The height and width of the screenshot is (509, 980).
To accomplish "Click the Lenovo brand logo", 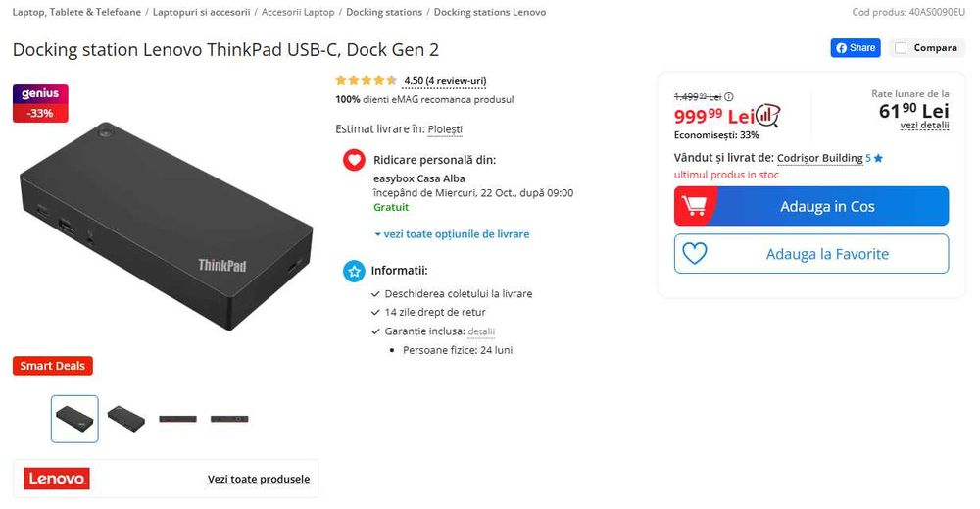I will [x=57, y=479].
